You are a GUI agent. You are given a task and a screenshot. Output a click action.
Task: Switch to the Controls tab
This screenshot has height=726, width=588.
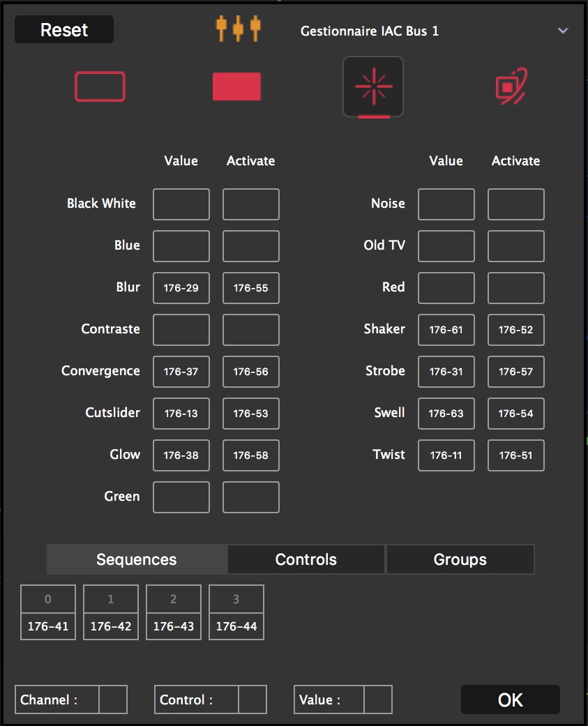click(x=306, y=559)
